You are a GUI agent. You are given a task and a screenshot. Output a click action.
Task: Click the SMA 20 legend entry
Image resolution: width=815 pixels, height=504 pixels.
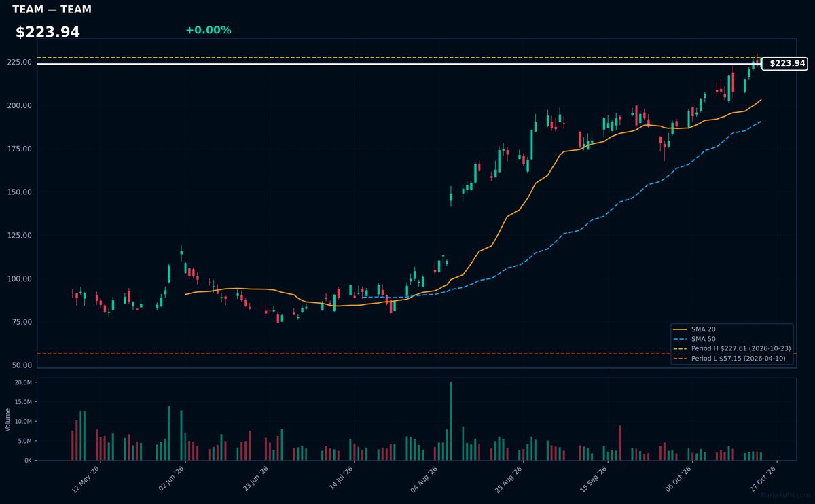coord(694,329)
